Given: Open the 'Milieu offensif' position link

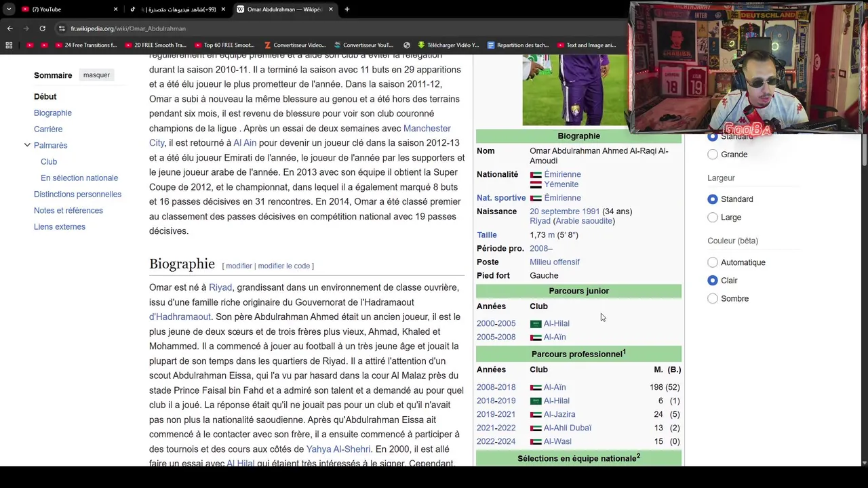Looking at the screenshot, I should pyautogui.click(x=555, y=262).
